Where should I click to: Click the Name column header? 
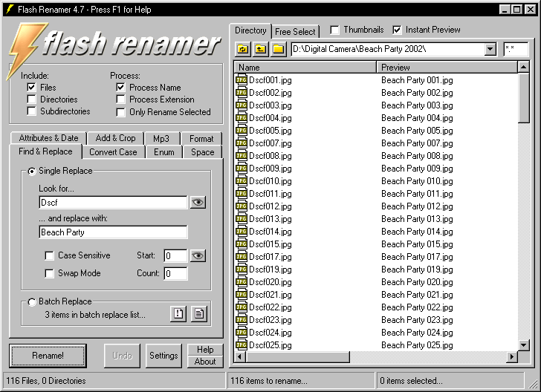tap(305, 68)
